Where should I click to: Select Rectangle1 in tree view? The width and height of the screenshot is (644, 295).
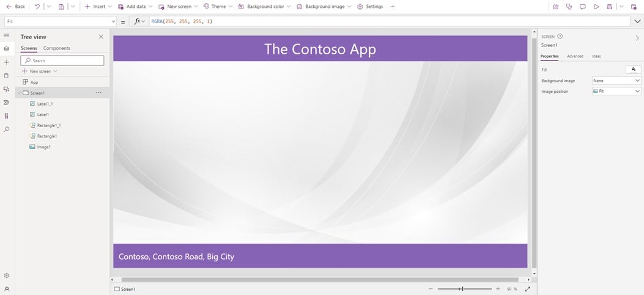click(x=46, y=136)
